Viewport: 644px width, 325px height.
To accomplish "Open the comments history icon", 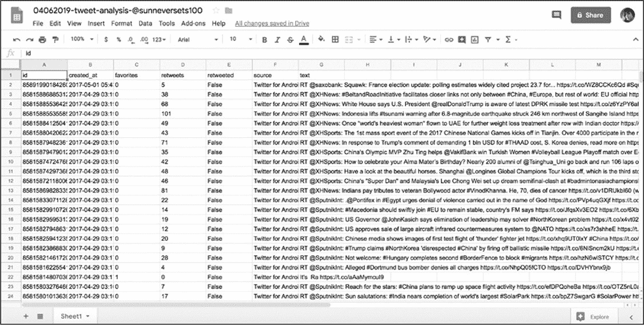I will click(556, 15).
